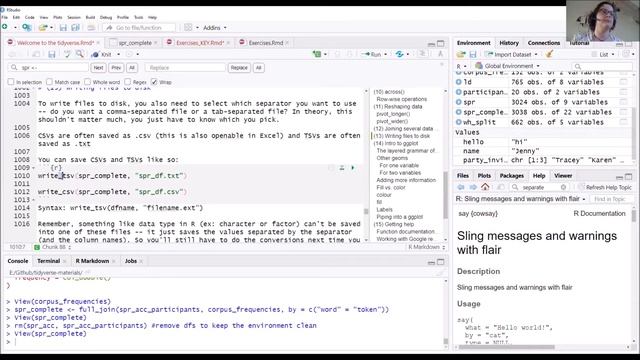Click the Help search field containing 'separate'
The width and height of the screenshot is (640, 360).
coord(538,187)
